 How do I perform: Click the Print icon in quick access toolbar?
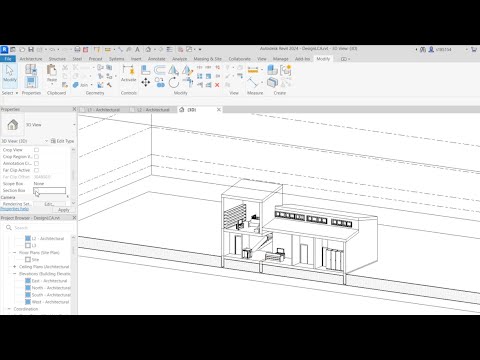click(77, 49)
